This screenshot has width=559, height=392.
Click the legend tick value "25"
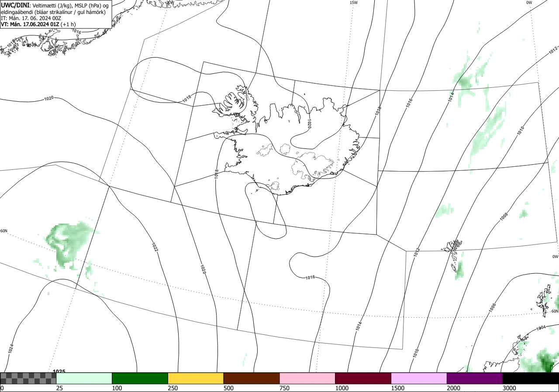59,388
